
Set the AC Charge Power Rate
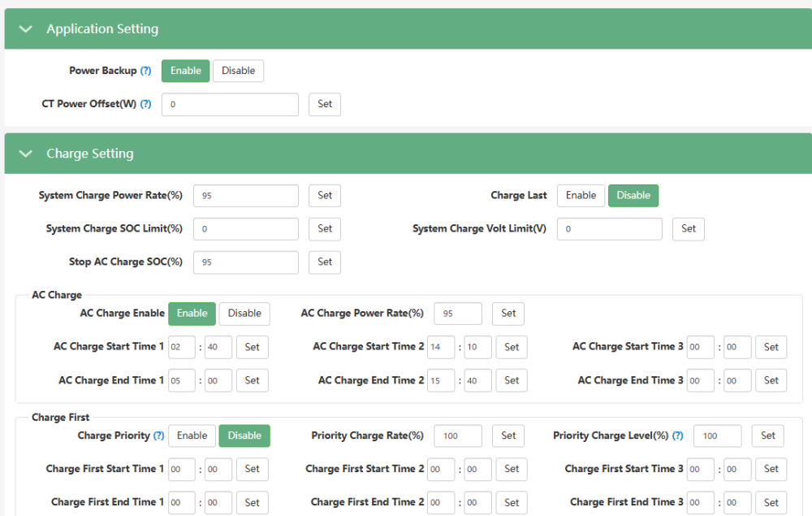[508, 314]
